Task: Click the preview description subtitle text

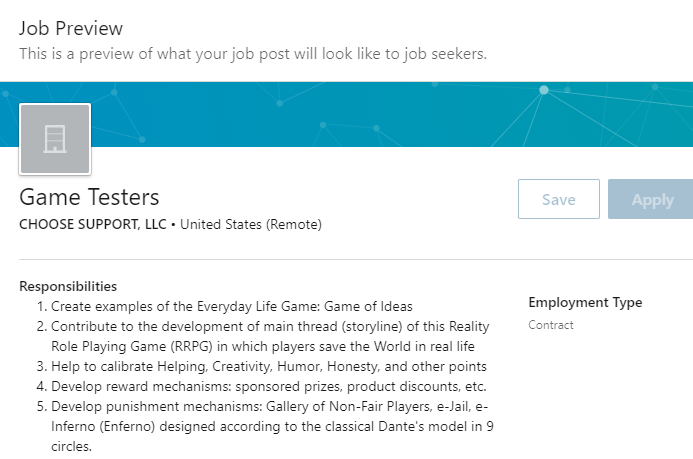Action: point(252,53)
